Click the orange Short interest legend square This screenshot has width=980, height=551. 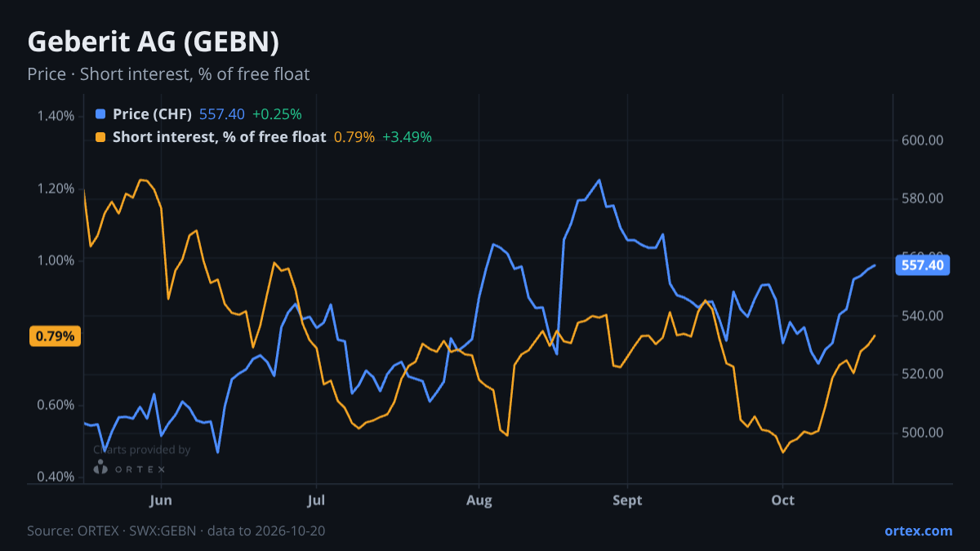click(x=100, y=137)
